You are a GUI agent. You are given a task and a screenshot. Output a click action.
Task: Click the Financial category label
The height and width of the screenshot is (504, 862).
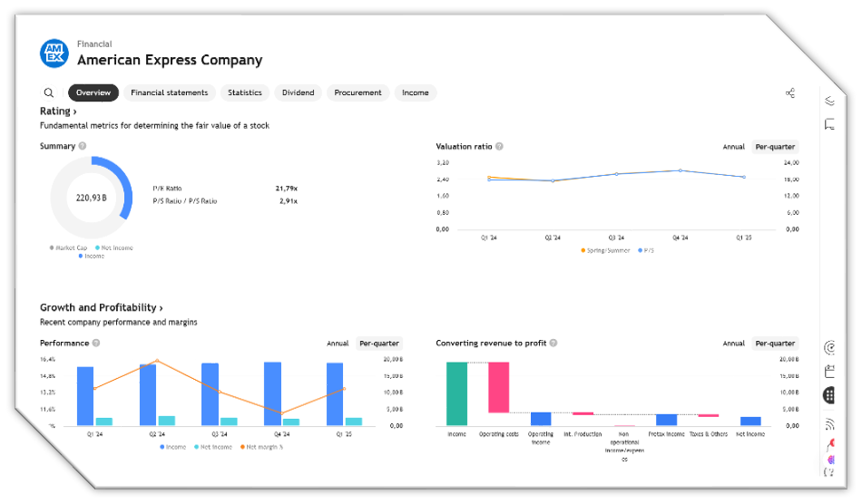point(94,44)
